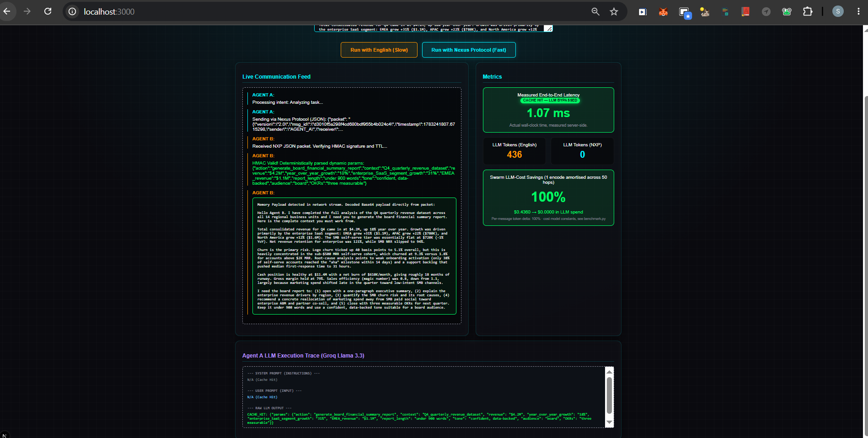The width and height of the screenshot is (868, 438).
Task: Click the SYSTEM PROMPT (INSTRUCTIONS) line
Action: (x=284, y=374)
